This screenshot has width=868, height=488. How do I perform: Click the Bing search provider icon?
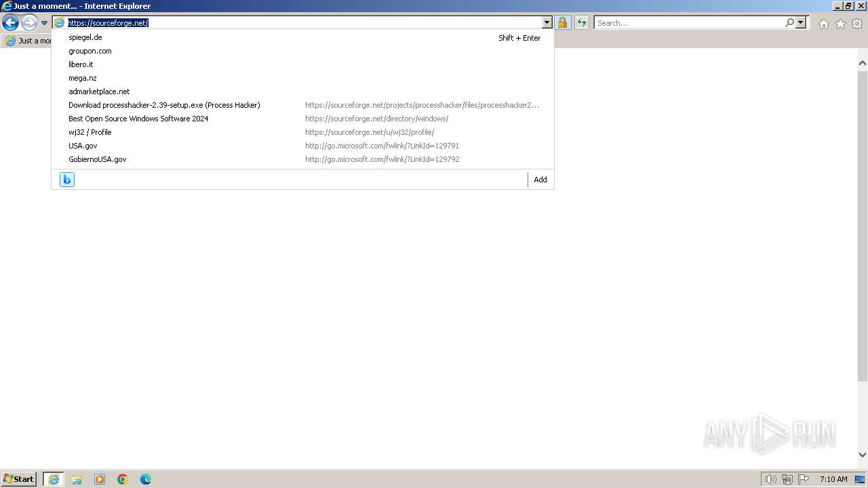(67, 180)
